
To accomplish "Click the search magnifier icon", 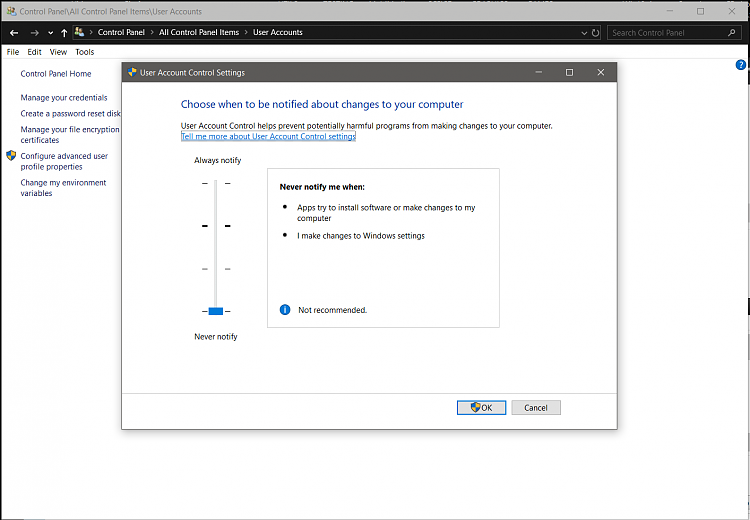I will pyautogui.click(x=731, y=33).
